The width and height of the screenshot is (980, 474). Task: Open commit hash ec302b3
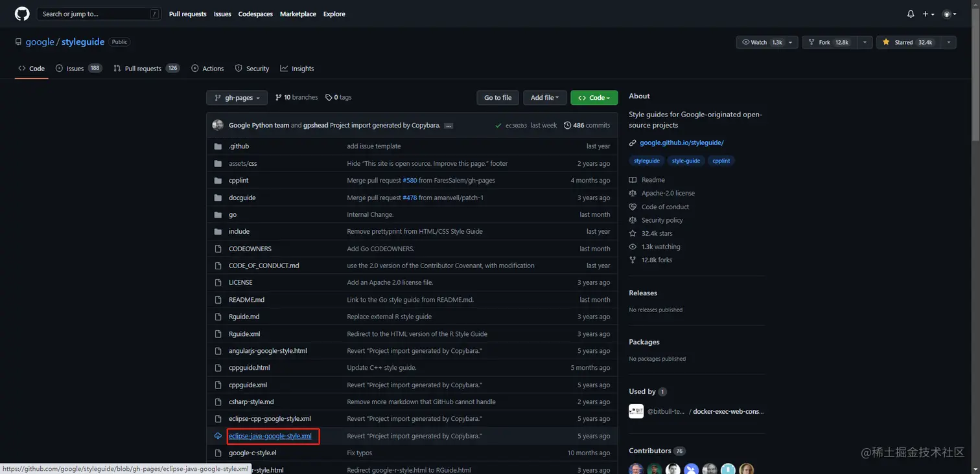click(516, 126)
